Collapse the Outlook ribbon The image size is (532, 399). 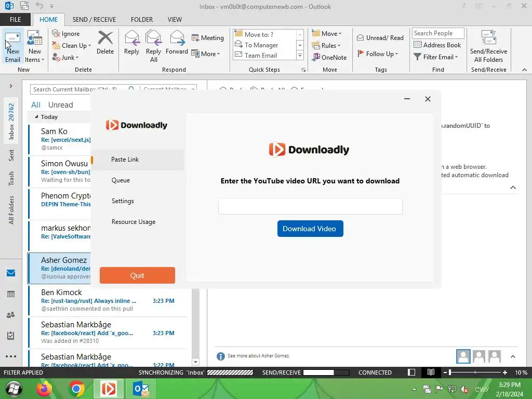click(524, 70)
